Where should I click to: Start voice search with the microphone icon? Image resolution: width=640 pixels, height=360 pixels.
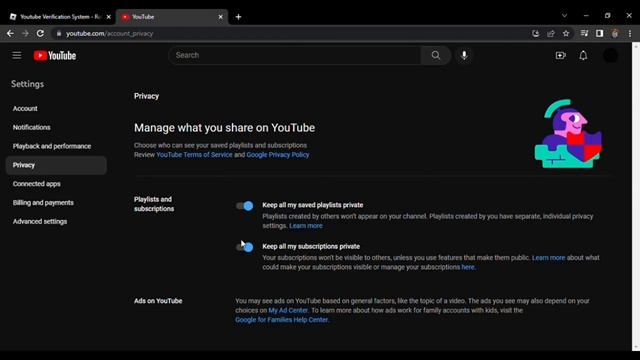[x=464, y=55]
